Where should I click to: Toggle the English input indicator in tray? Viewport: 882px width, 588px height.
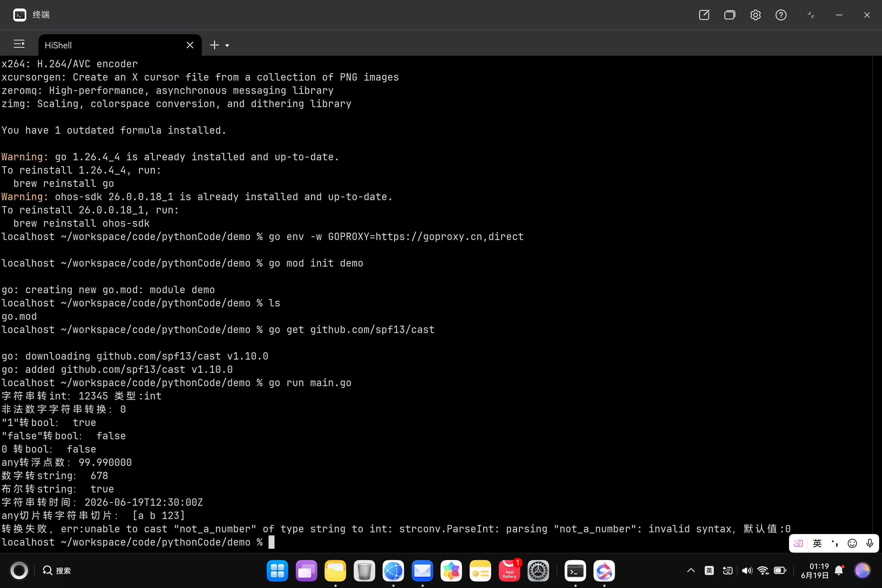709,570
